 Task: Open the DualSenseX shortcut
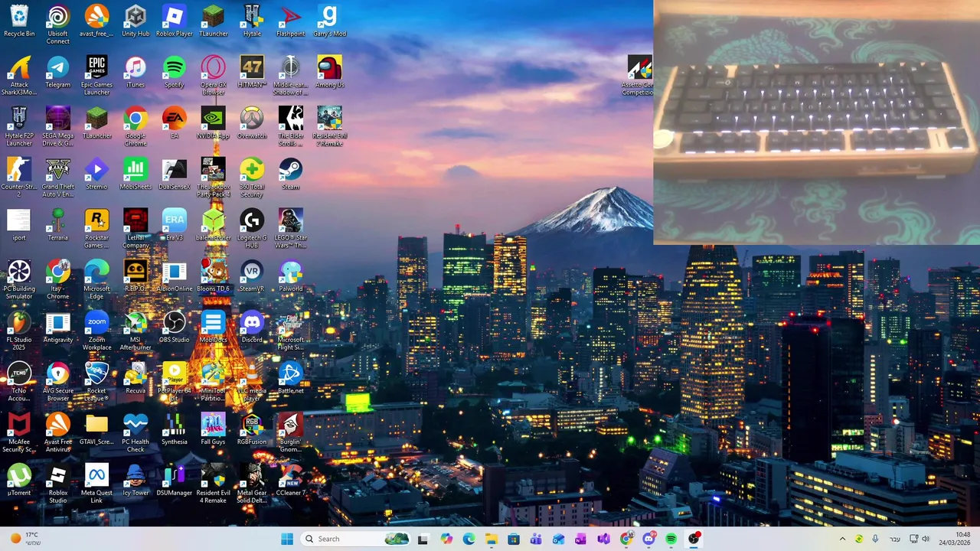pos(175,174)
